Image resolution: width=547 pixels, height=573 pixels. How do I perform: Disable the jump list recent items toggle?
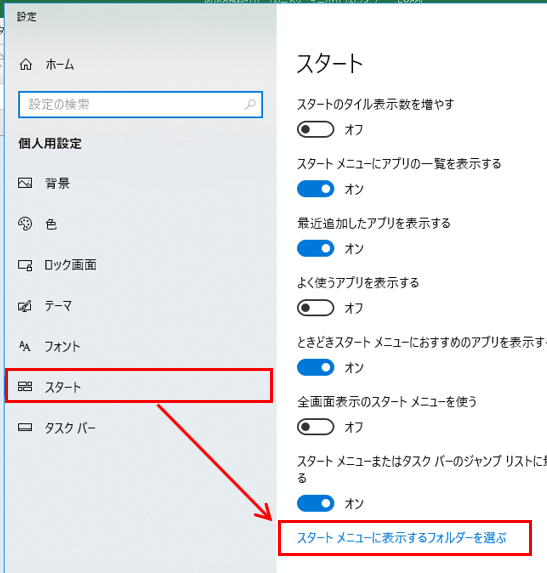point(315,504)
